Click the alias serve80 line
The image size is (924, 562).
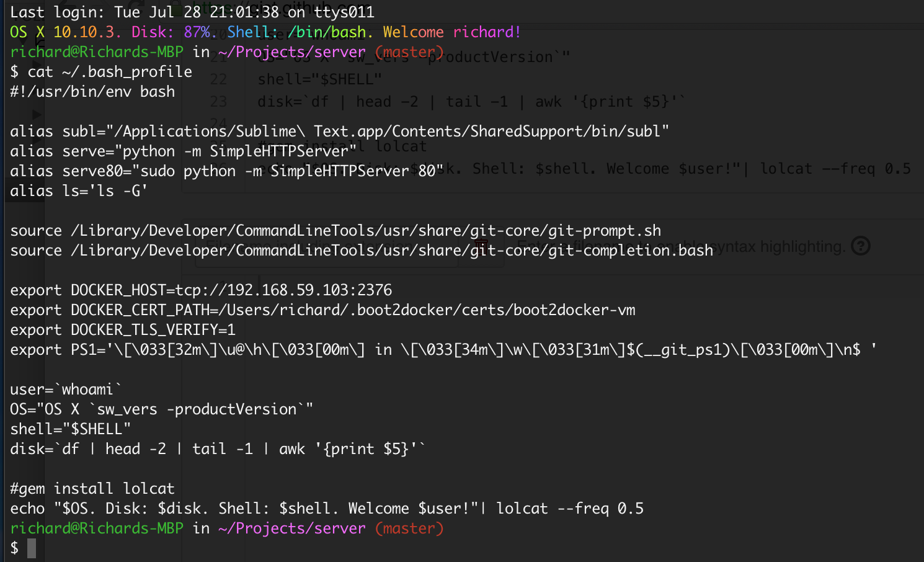click(226, 171)
